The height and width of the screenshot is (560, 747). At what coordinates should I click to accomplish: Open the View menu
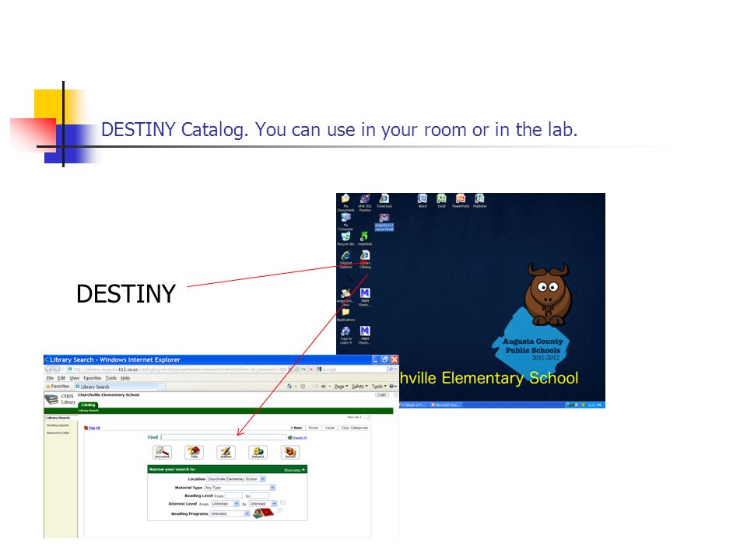[x=75, y=378]
